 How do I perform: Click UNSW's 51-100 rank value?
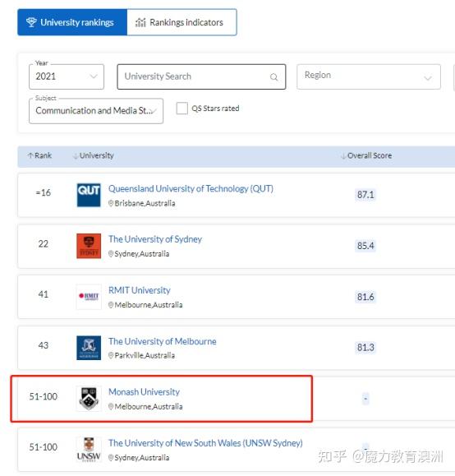point(43,447)
